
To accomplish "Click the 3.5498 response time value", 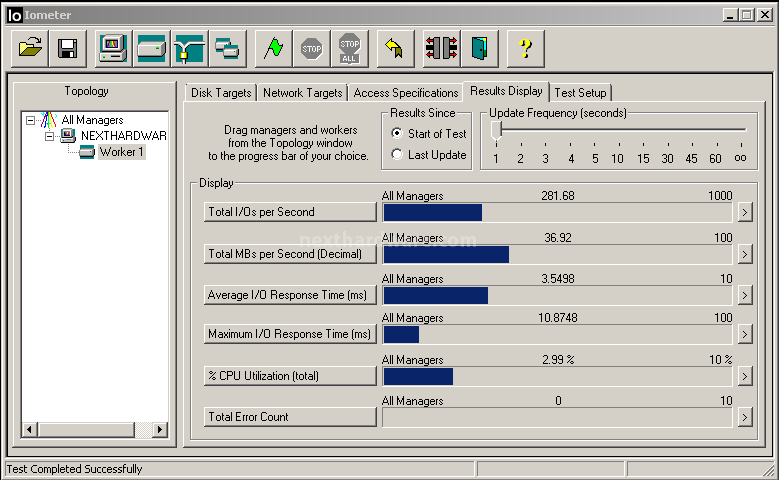I will [x=557, y=279].
